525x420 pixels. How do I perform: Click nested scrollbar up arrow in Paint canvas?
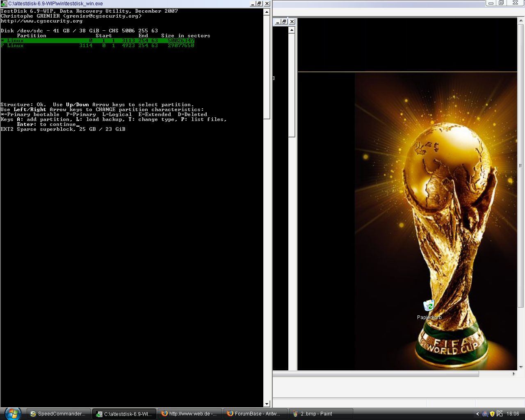(292, 30)
